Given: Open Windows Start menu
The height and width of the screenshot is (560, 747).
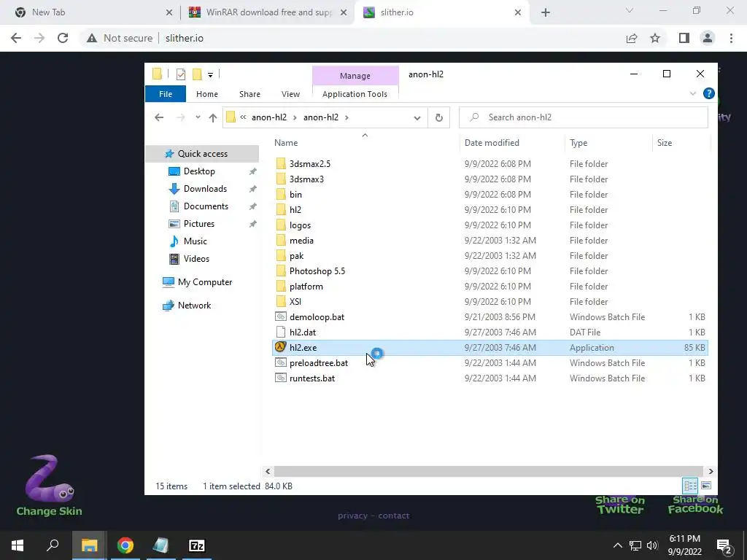Looking at the screenshot, I should [18, 545].
